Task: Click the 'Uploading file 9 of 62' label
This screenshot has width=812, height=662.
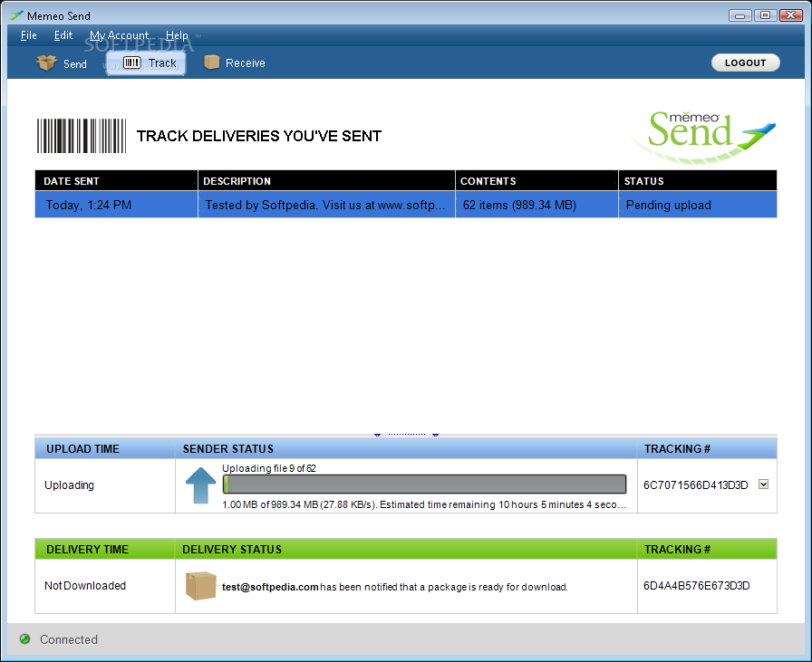Action: (x=269, y=468)
